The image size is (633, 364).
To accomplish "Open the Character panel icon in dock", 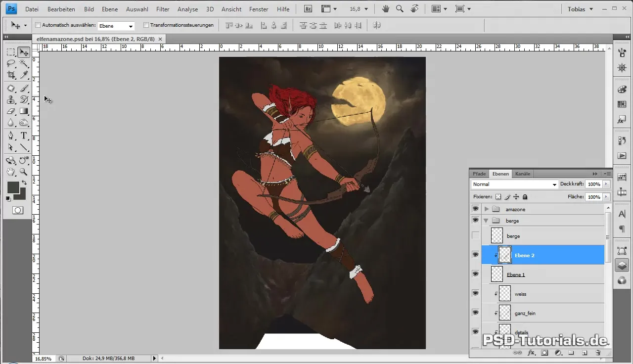I will pyautogui.click(x=622, y=214).
